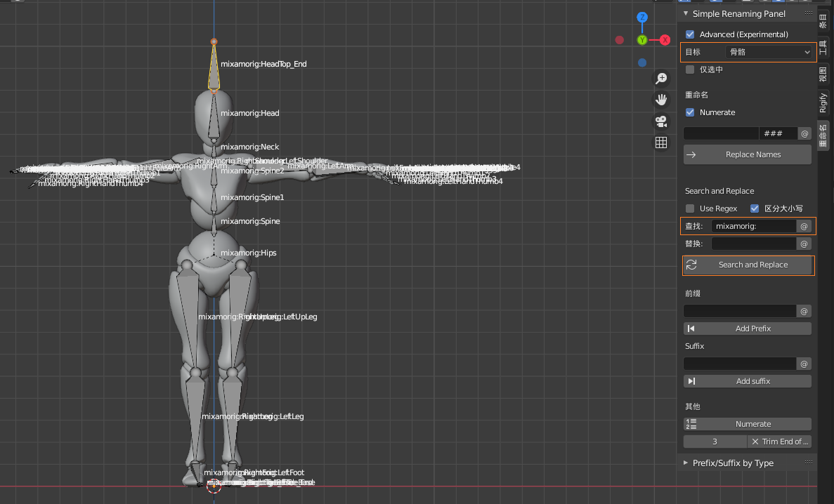Click the highlighted HeadTop_End bone tip
834x504 pixels.
point(214,41)
